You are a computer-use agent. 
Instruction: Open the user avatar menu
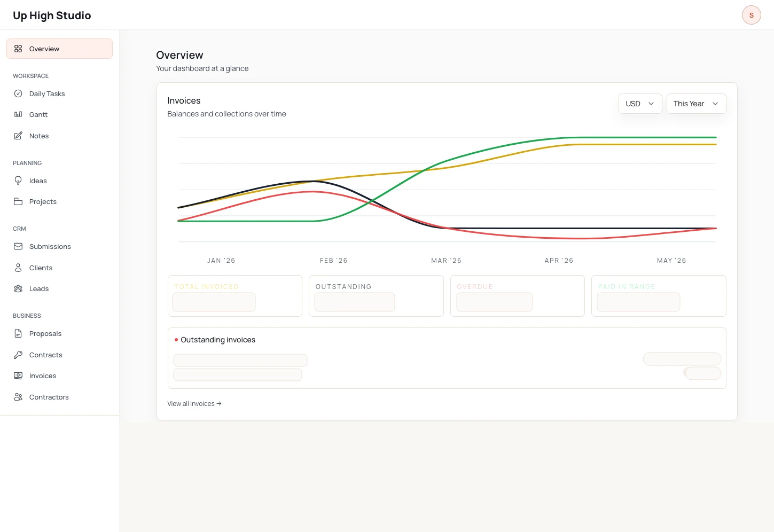click(751, 15)
